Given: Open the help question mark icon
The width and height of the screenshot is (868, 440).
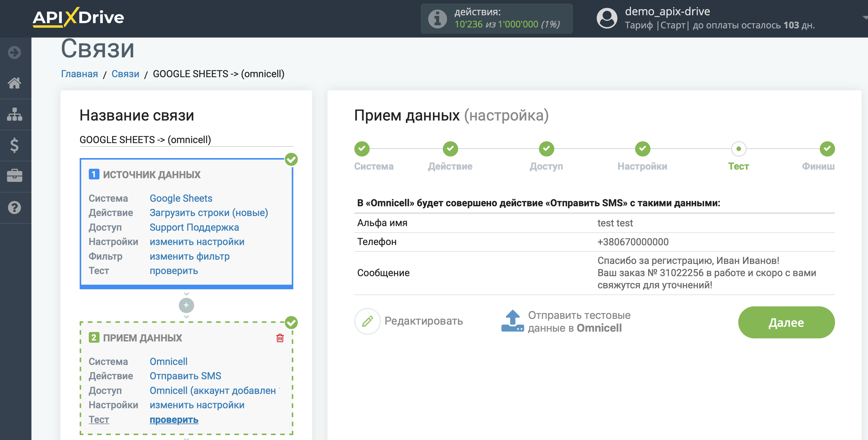Looking at the screenshot, I should point(14,207).
